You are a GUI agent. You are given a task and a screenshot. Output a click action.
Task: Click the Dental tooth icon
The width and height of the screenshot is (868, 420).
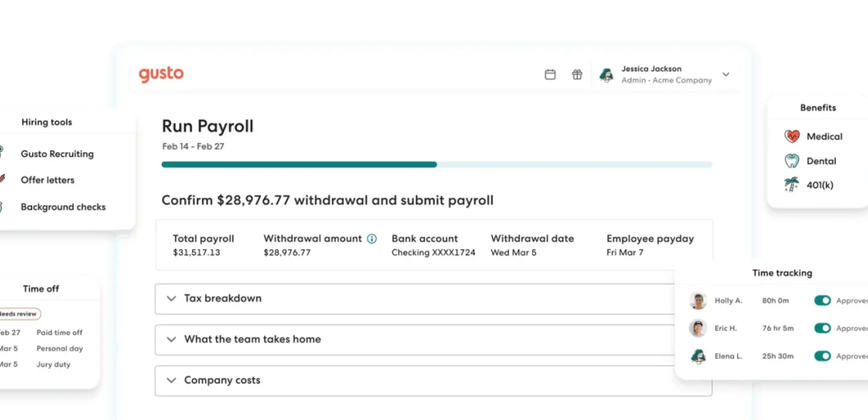[x=792, y=161]
